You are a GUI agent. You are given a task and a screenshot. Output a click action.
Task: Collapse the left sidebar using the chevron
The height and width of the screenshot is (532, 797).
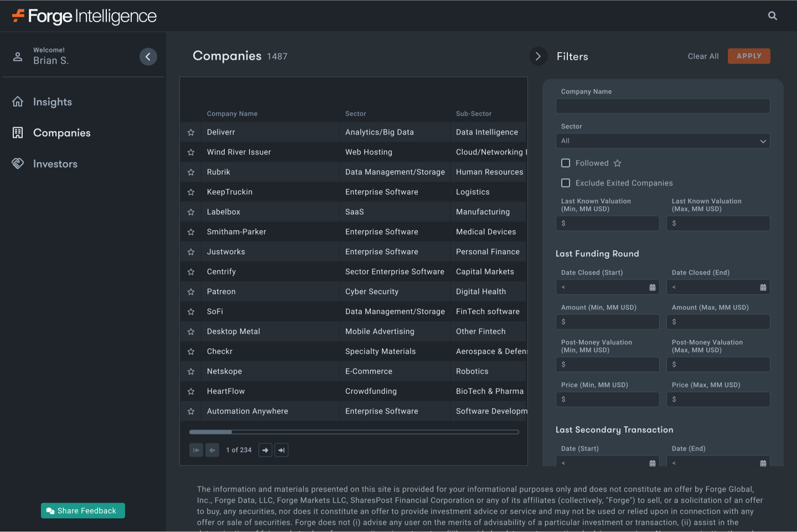[148, 56]
